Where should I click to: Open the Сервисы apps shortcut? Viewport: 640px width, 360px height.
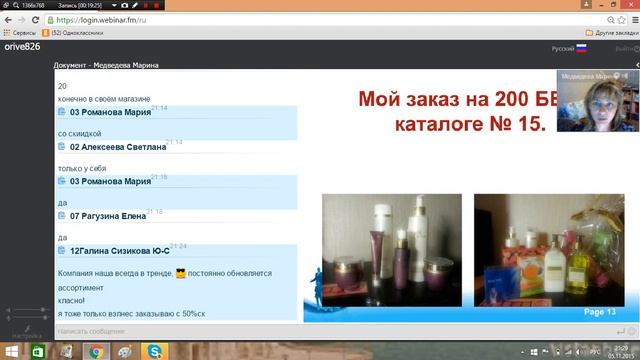click(x=20, y=33)
